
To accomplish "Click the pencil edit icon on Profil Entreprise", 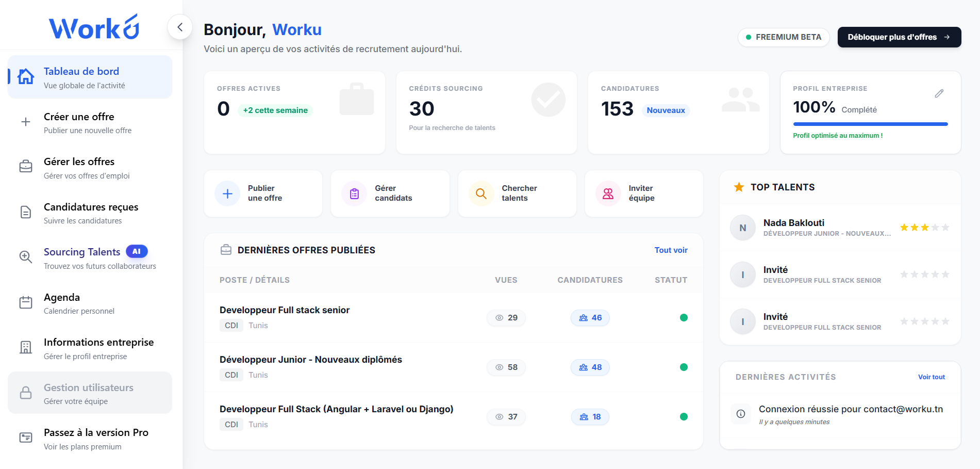I will (939, 93).
